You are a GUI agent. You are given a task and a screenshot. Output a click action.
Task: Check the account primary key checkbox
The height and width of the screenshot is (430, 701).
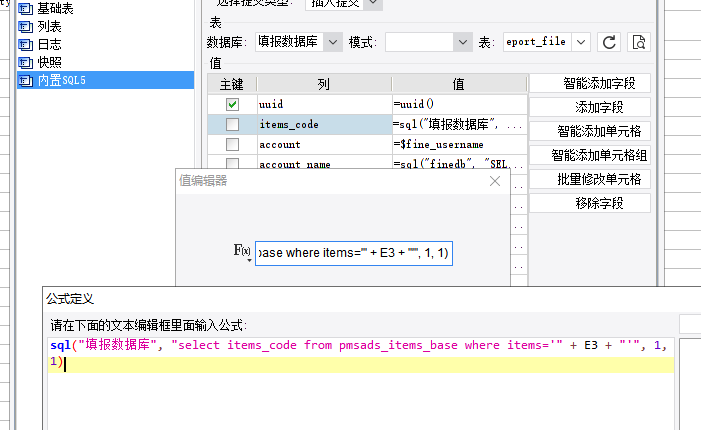232,144
